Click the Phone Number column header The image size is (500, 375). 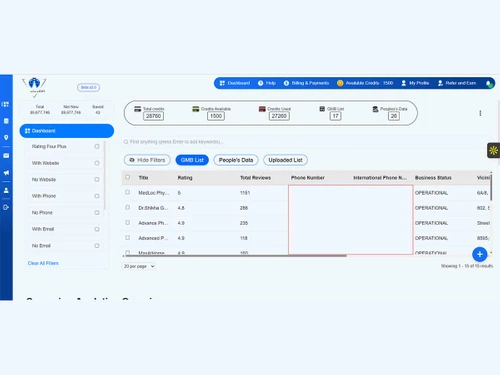pos(308,178)
